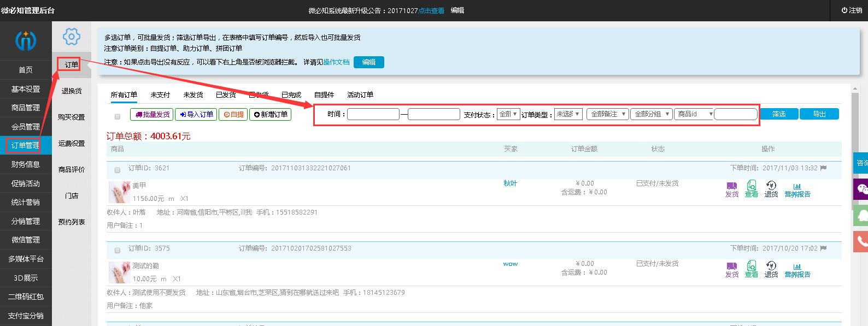Image resolution: width=868 pixels, height=326 pixels.
Task: Open the 支付状态 dropdown
Action: (x=508, y=114)
